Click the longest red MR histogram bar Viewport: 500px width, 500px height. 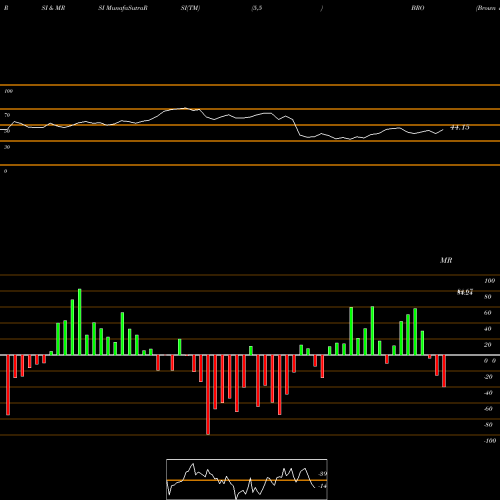coord(208,395)
